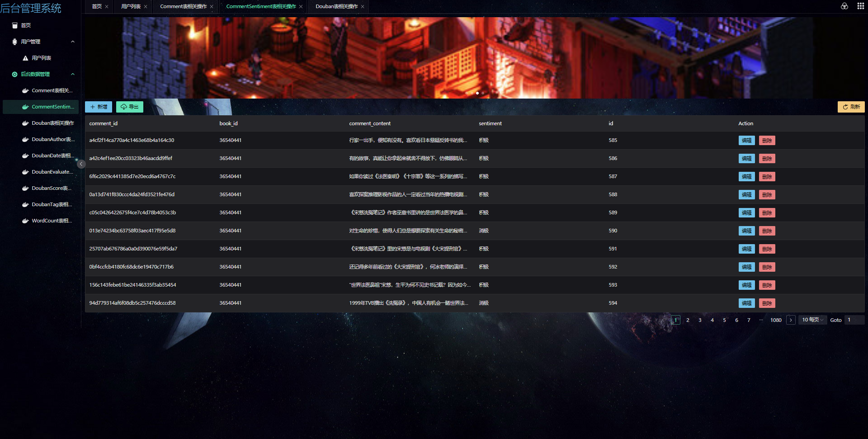Delete the row with id 587
The width and height of the screenshot is (868, 439).
(767, 177)
